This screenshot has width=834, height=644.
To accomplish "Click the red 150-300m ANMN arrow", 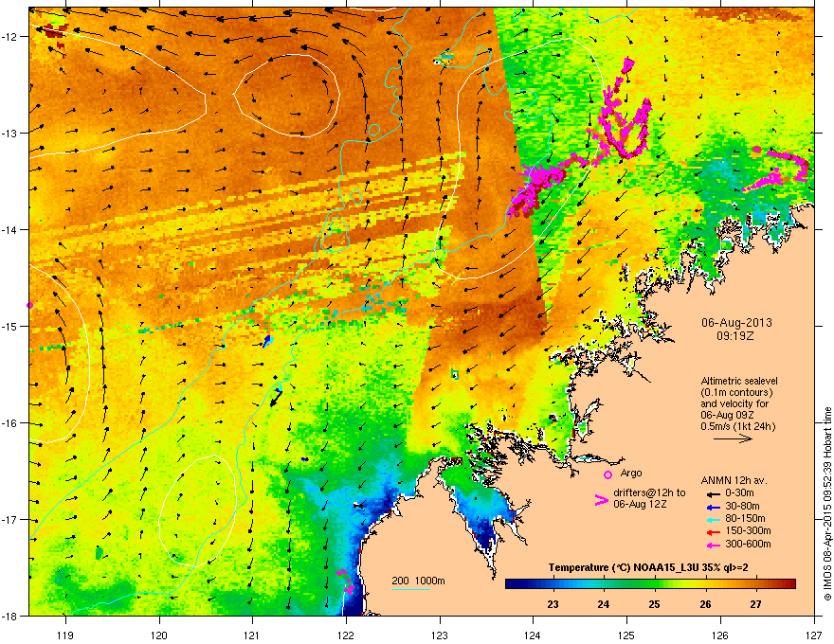I will tap(712, 532).
